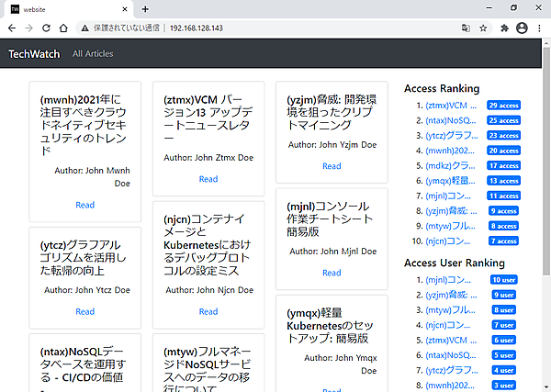This screenshot has height=392, width=551.
Task: Open Chrome's three-dot menu
Action: [539, 28]
